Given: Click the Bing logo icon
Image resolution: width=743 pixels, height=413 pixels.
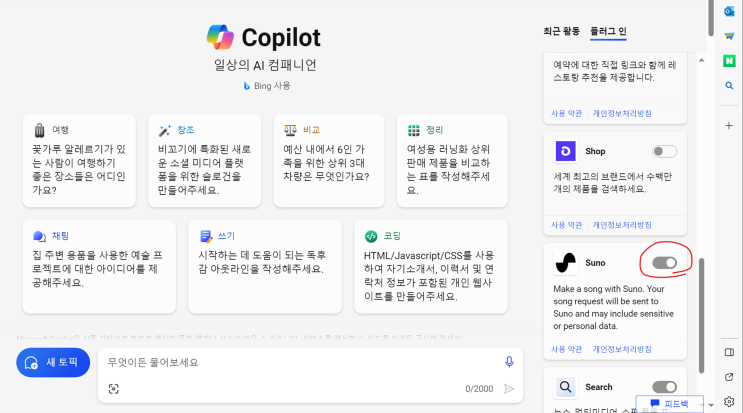Looking at the screenshot, I should tap(246, 86).
